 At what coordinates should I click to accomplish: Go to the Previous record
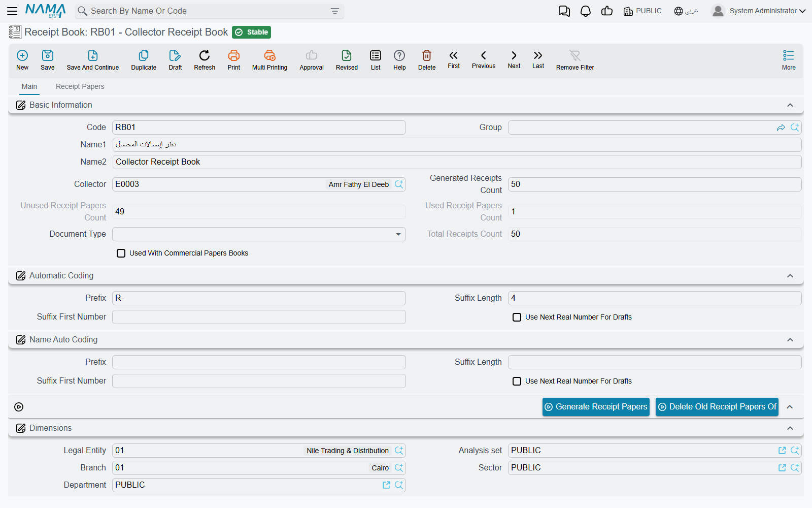click(484, 59)
